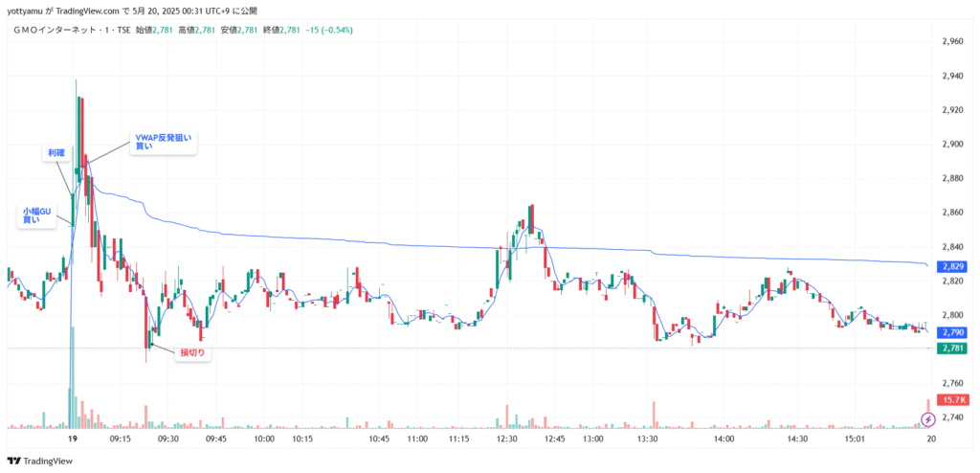This screenshot has height=473, width=980.
Task: Click the 10:00 time axis label
Action: [264, 439]
